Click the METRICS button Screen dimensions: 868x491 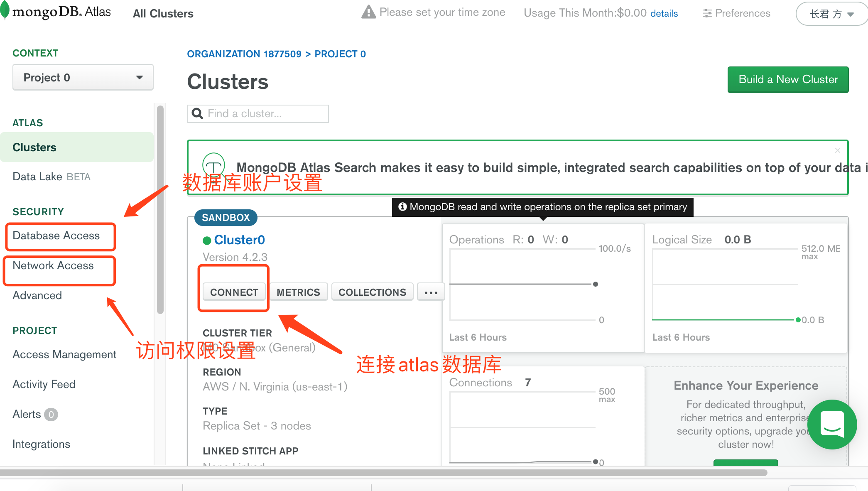(298, 292)
